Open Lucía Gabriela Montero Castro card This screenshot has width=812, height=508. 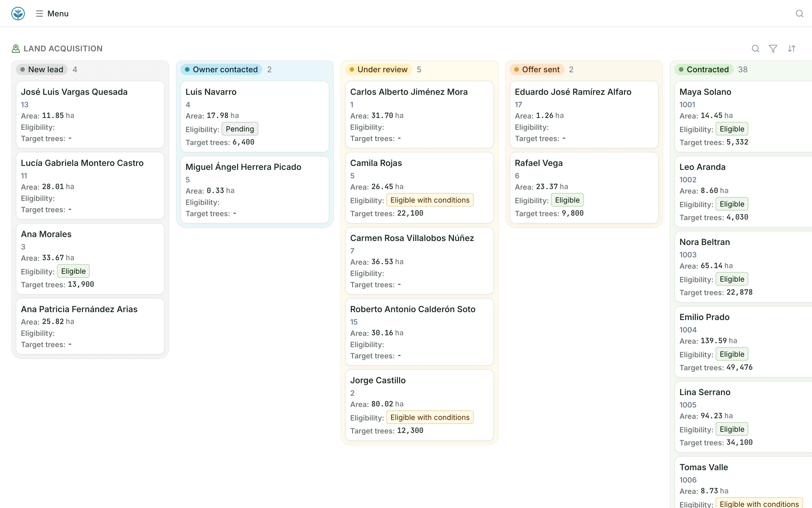[90, 186]
